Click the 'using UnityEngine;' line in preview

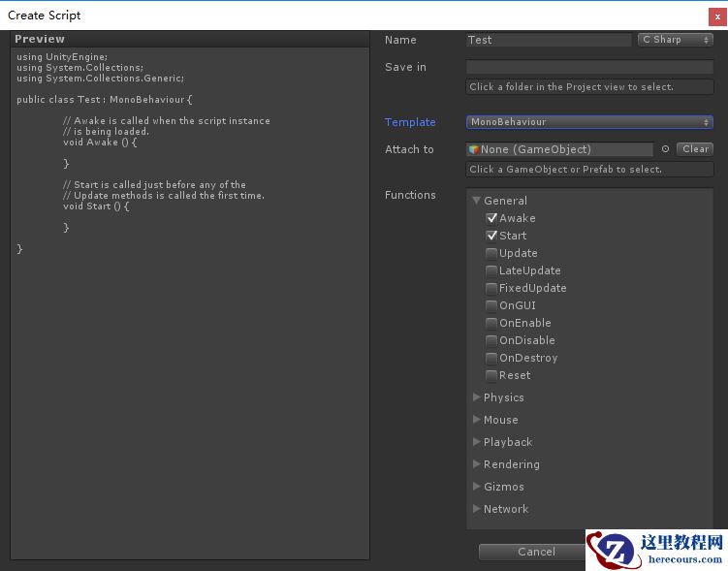(x=62, y=57)
